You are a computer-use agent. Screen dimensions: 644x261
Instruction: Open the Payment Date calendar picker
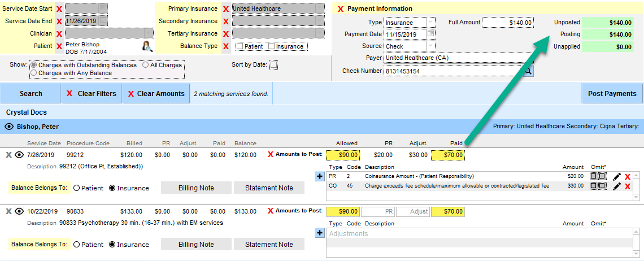pos(430,34)
